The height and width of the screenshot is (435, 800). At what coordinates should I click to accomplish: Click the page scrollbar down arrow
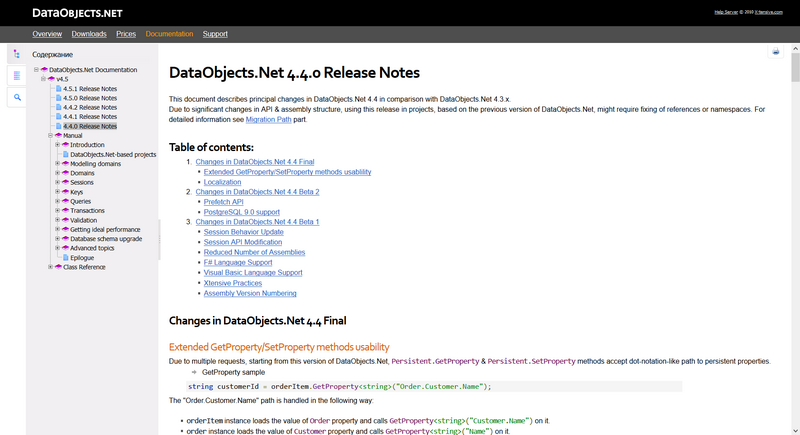coord(795,430)
